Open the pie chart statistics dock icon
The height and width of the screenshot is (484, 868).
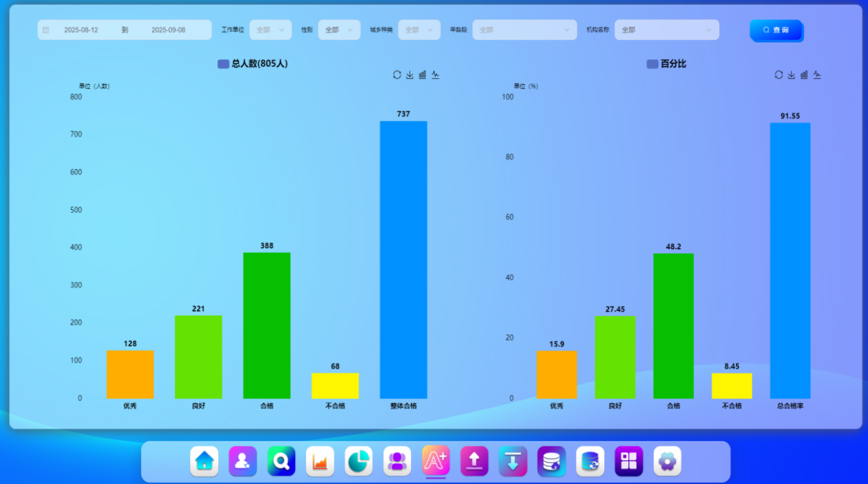[358, 461]
